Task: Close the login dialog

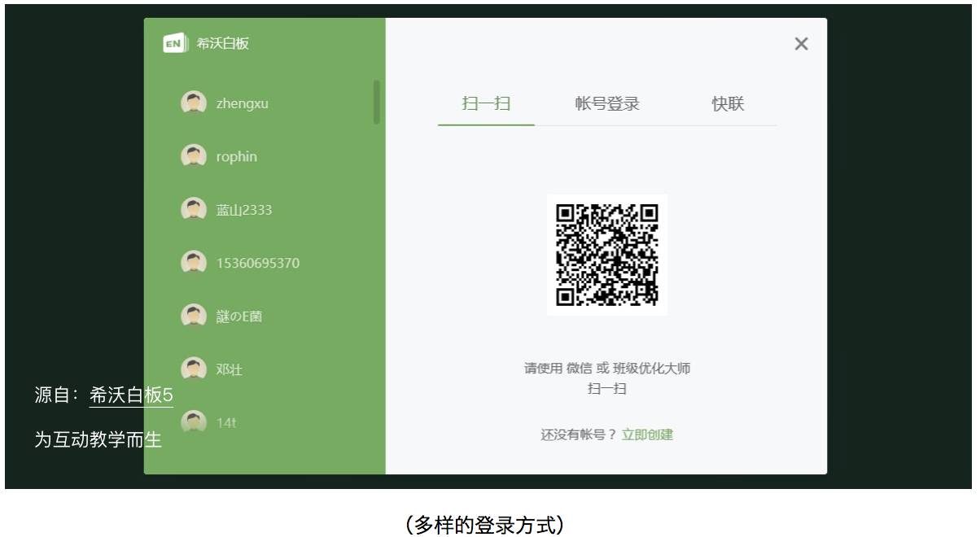Action: (801, 44)
